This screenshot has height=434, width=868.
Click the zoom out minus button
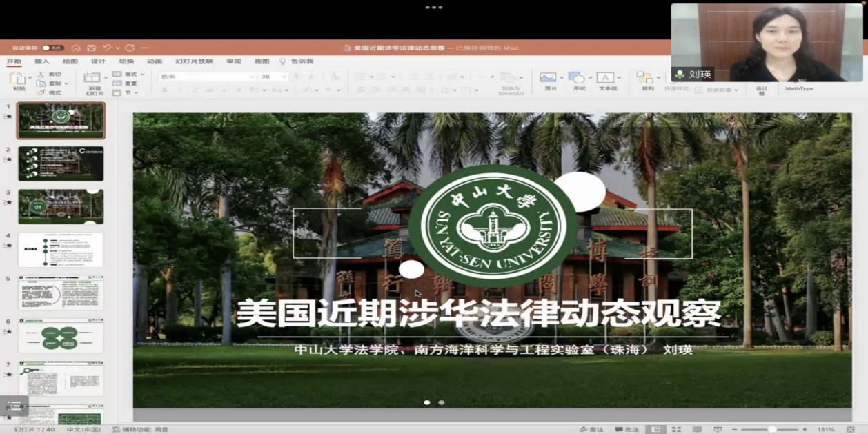click(x=736, y=429)
